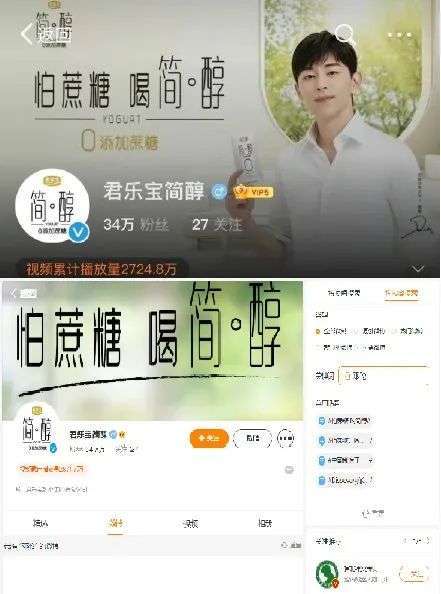
Task: Open the green recommended account avatar
Action: click(x=327, y=574)
